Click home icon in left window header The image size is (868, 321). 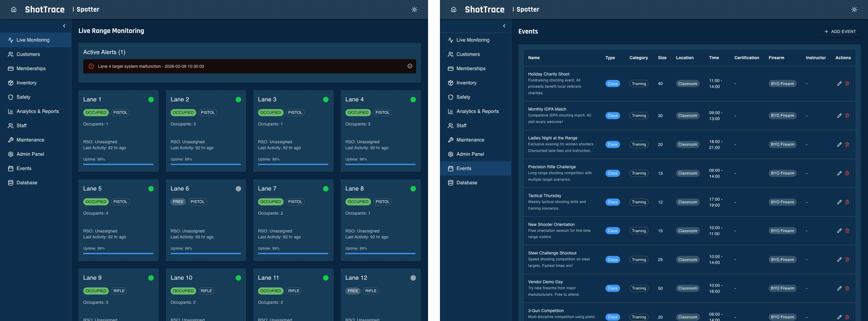click(13, 10)
